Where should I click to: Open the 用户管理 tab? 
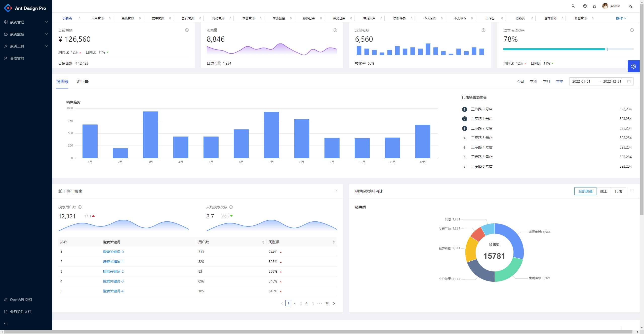(98, 18)
